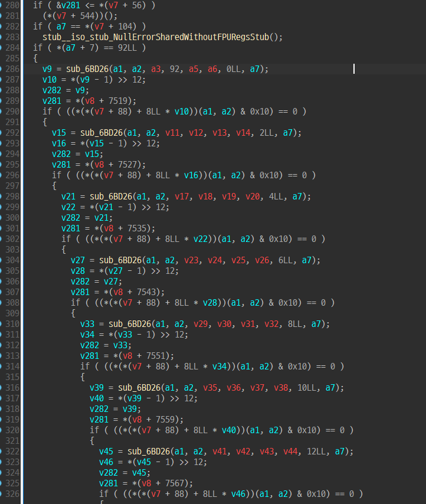This screenshot has width=426, height=504.
Task: Click variable v34 at start of line 311
Action: 87,334
